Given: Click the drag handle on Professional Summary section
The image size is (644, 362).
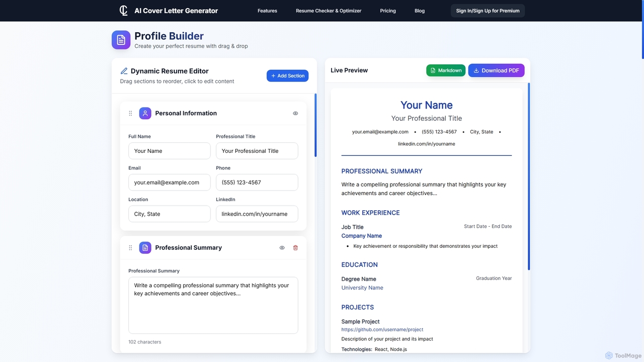Looking at the screenshot, I should point(131,247).
